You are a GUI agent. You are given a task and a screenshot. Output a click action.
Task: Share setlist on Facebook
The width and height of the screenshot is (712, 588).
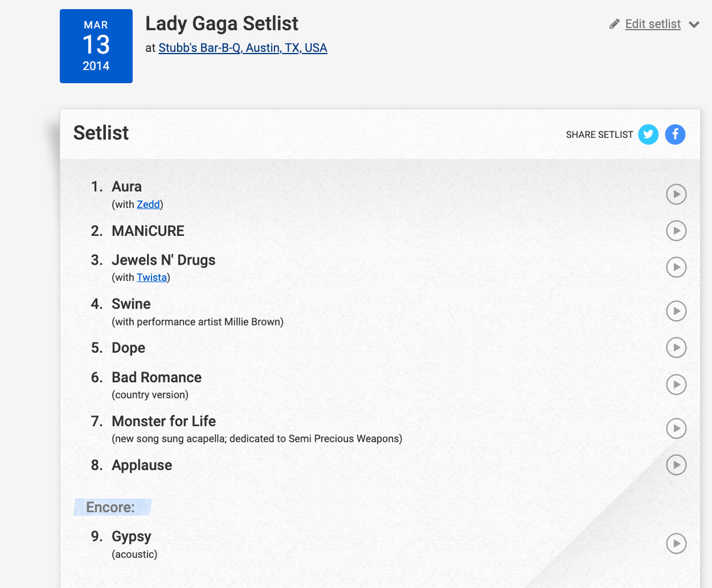click(675, 135)
